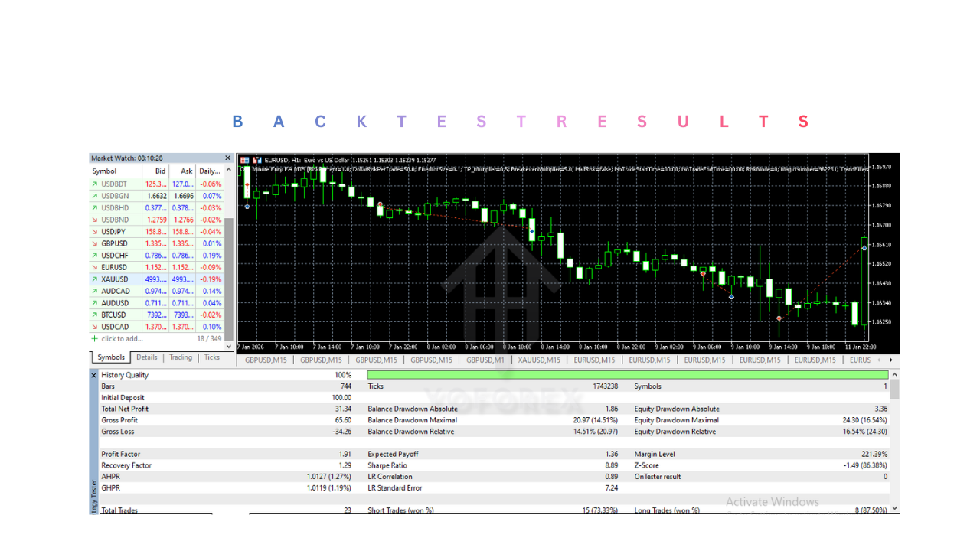The image size is (980, 551).
Task: Click the Symbol column header
Action: point(105,171)
